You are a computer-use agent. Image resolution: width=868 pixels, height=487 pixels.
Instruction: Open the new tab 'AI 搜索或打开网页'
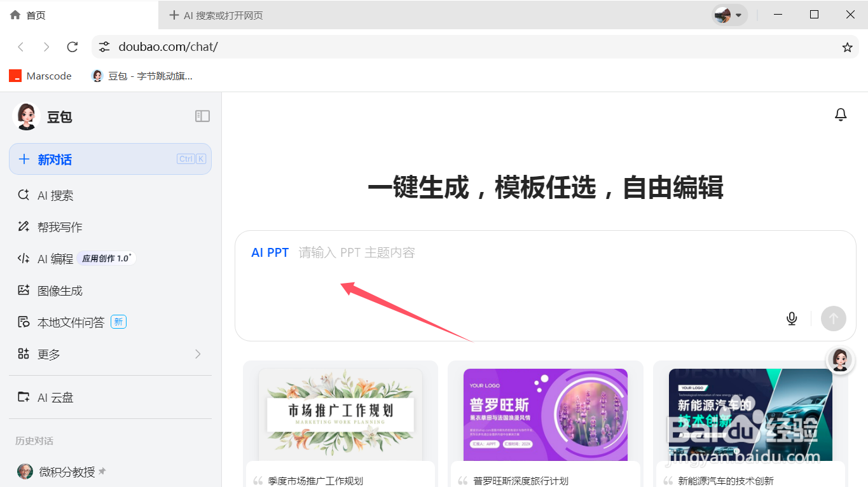point(216,15)
